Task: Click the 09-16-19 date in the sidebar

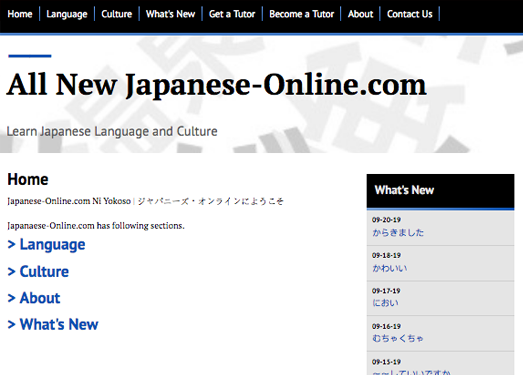Action: [x=386, y=326]
